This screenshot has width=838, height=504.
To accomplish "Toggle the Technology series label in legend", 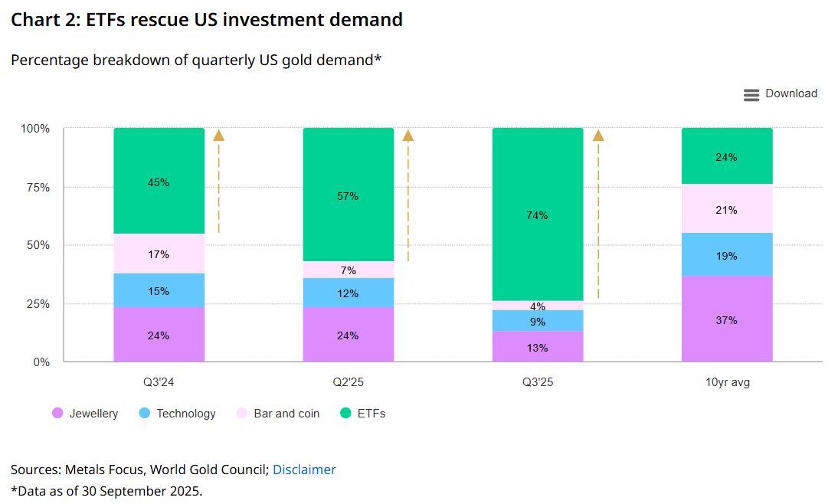I will 186,414.
